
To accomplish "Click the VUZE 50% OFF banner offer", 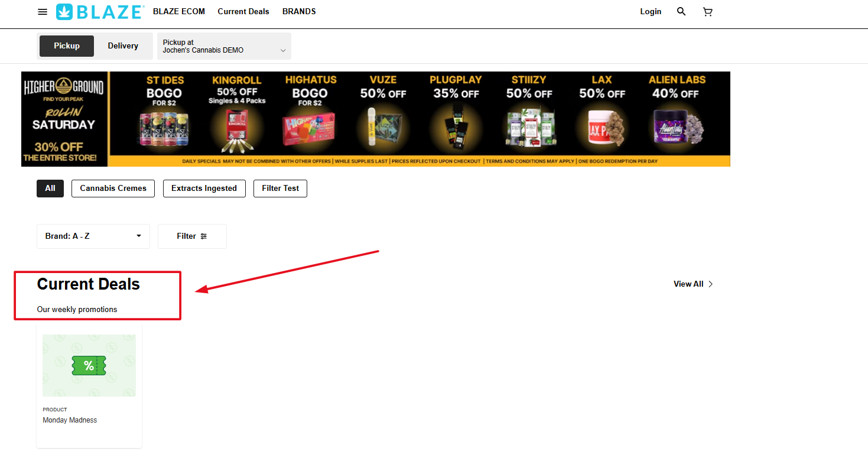I will (x=383, y=113).
